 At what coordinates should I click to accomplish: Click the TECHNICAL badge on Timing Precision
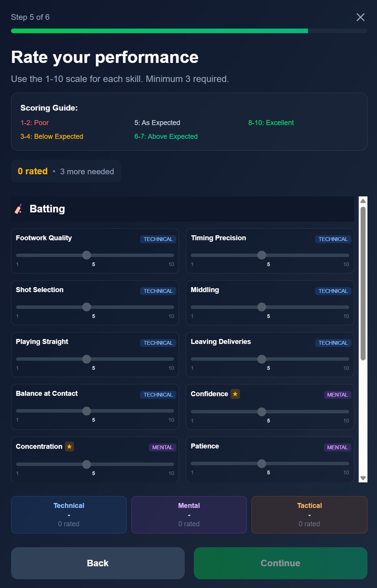pos(333,239)
